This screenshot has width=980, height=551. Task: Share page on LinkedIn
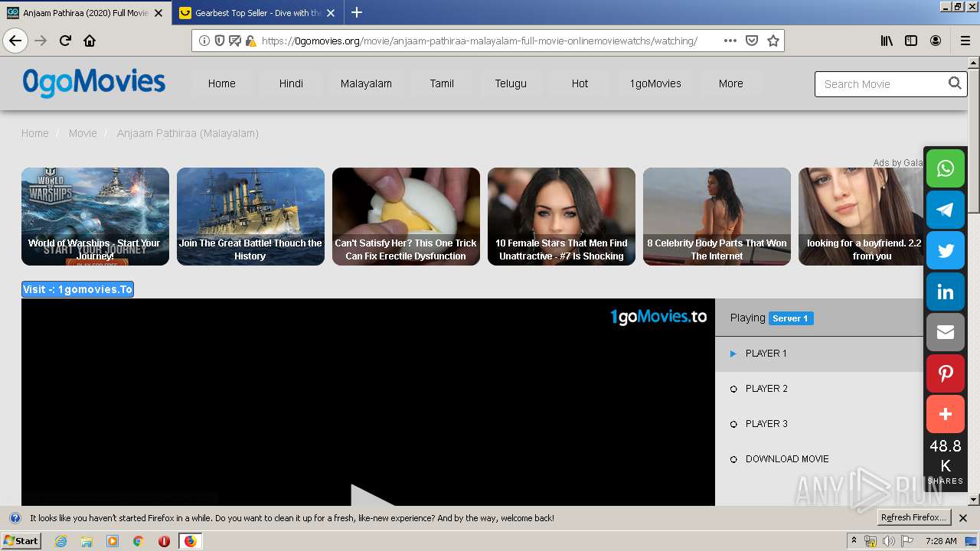click(x=946, y=292)
